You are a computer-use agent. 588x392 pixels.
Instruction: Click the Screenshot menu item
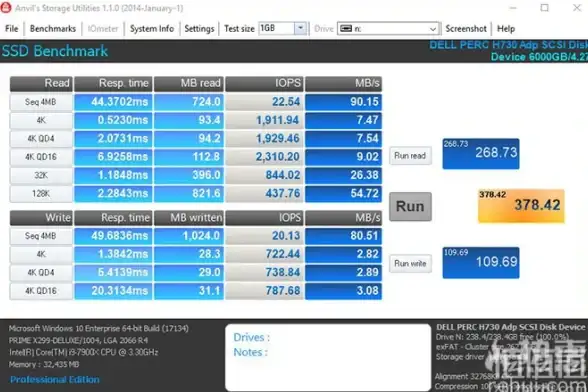pyautogui.click(x=466, y=29)
